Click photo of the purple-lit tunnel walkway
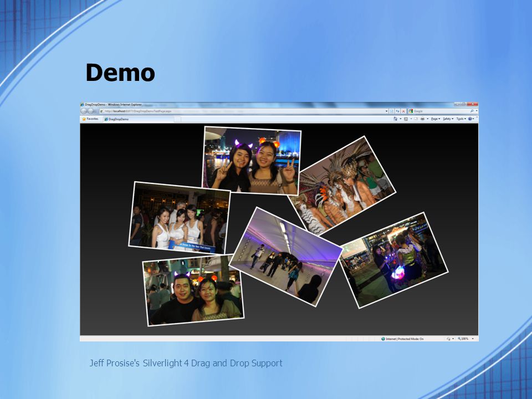The image size is (532, 399). [x=286, y=257]
